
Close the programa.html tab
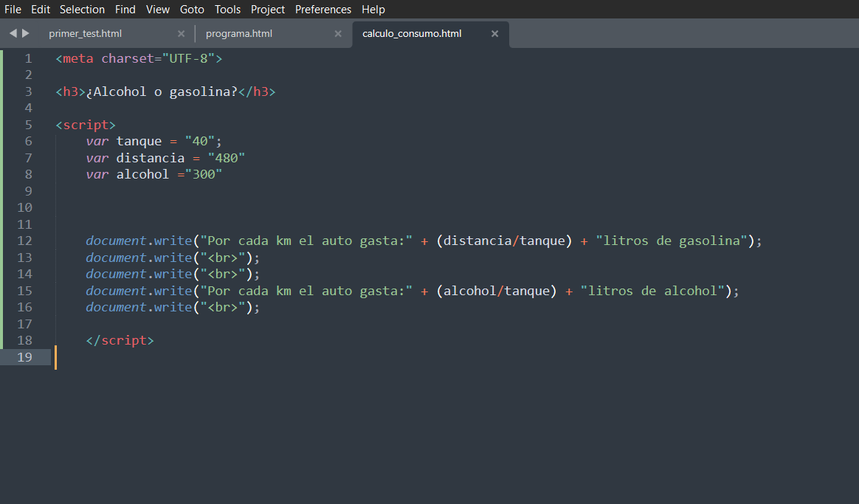pyautogui.click(x=338, y=34)
